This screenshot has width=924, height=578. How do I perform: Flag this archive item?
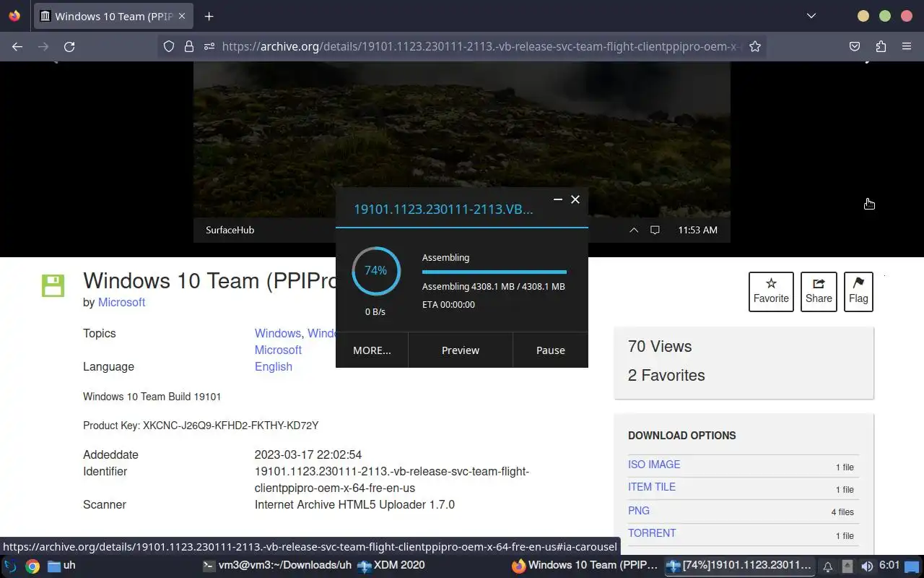(858, 292)
